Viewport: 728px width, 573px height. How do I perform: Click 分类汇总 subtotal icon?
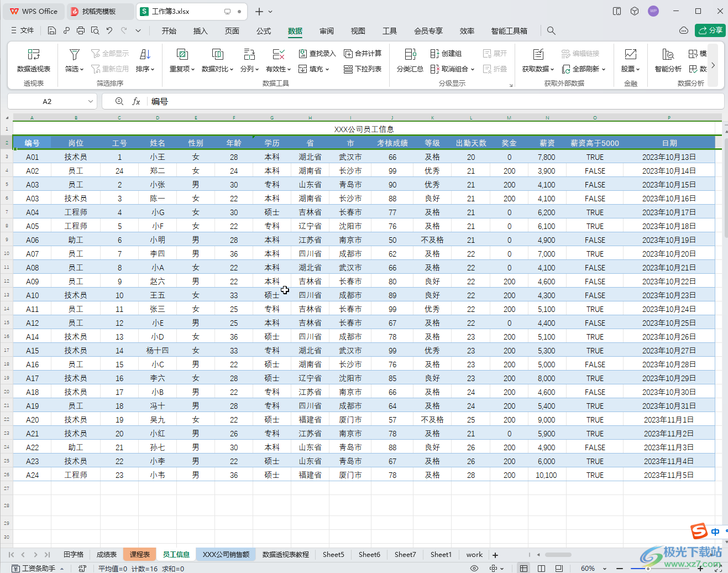(x=410, y=54)
